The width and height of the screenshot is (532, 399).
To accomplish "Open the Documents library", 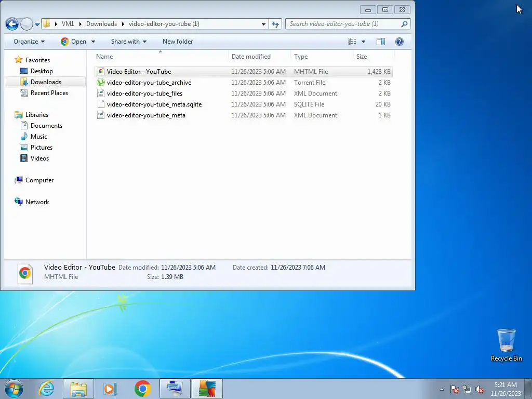I will coord(46,126).
